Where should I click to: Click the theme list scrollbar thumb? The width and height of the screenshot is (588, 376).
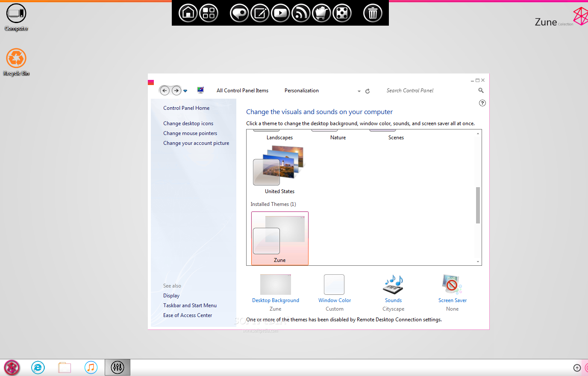478,205
